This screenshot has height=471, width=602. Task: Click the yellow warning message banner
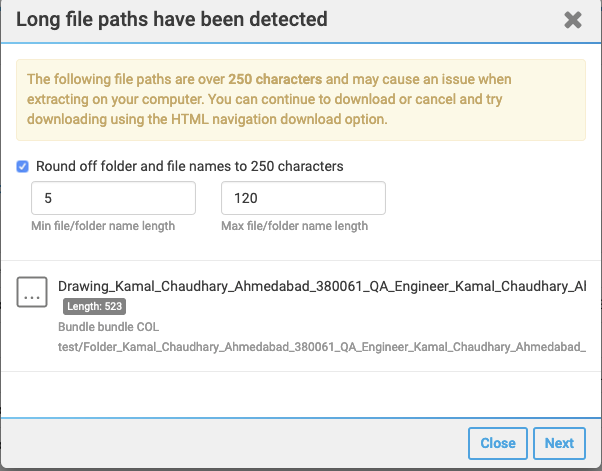(301, 100)
